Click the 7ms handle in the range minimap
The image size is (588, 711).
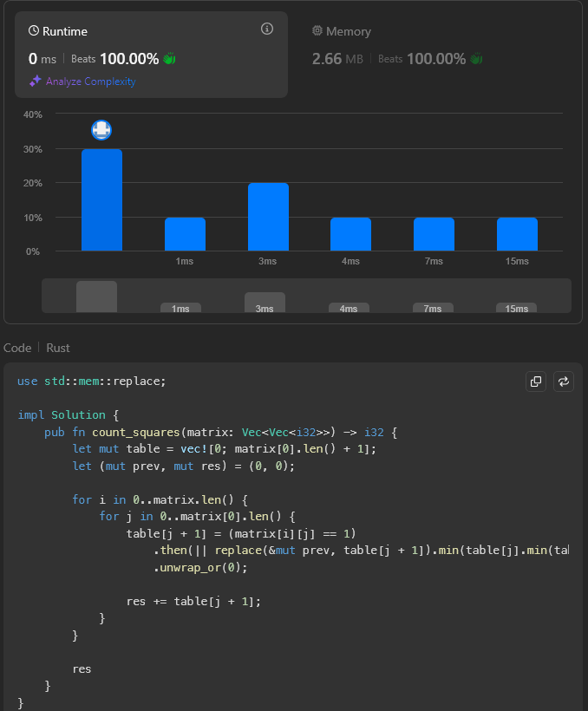(x=433, y=308)
